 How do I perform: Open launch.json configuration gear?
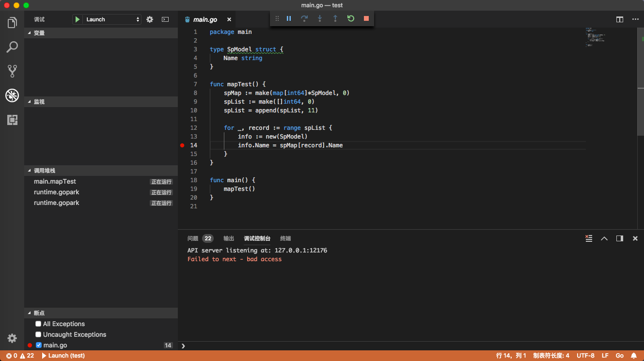click(150, 19)
